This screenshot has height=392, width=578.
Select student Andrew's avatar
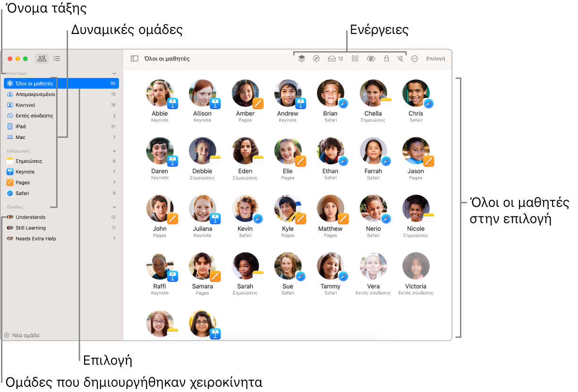tap(288, 93)
